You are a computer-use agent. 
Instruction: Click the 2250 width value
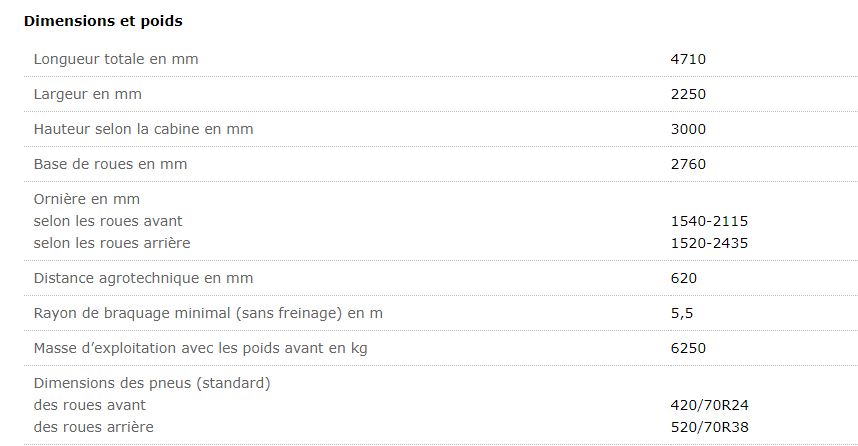tap(688, 94)
